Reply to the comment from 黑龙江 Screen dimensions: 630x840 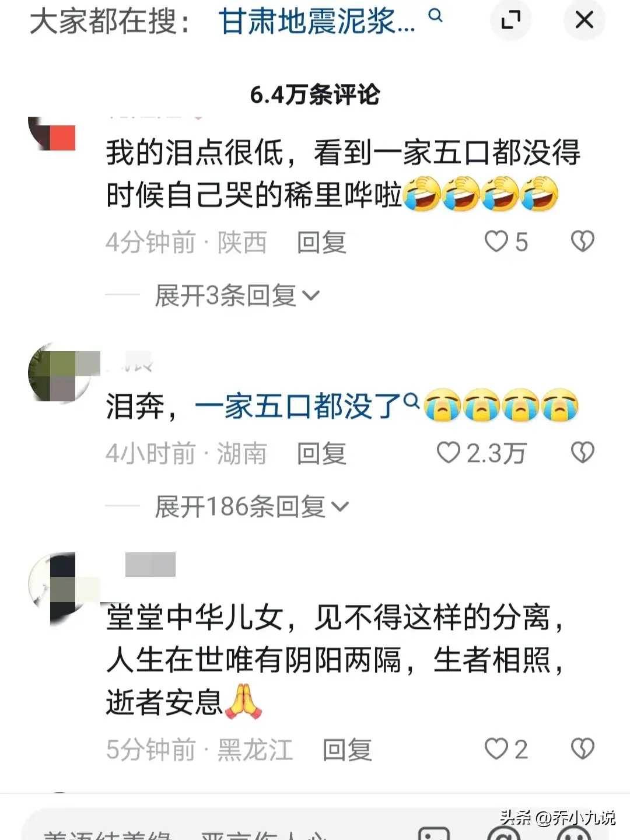click(348, 750)
